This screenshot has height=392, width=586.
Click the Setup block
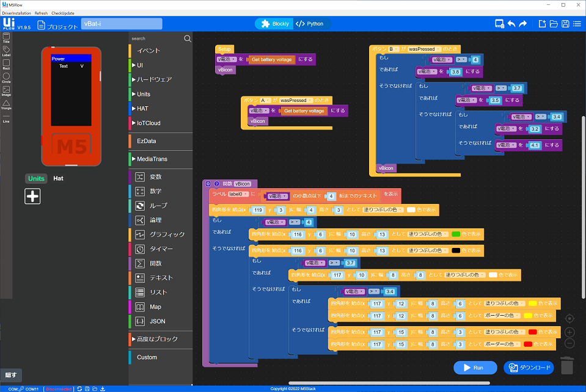click(225, 49)
